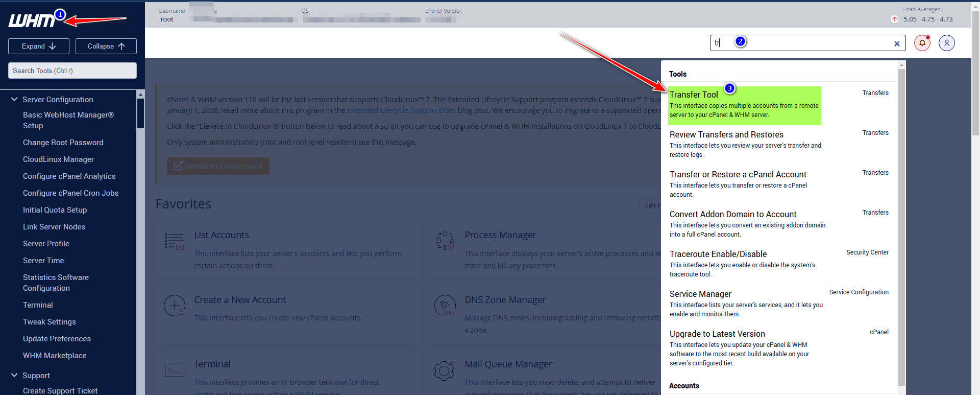
Task: Open the user account profile icon
Action: [946, 43]
